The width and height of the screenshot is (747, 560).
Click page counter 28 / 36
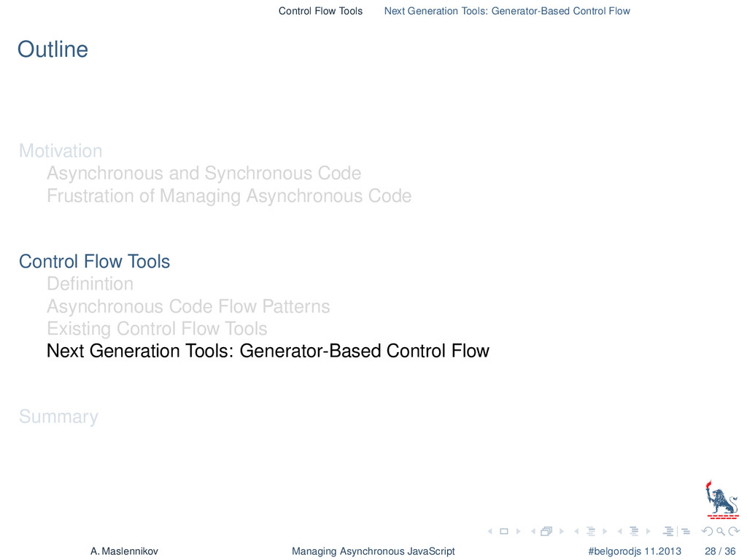[720, 551]
